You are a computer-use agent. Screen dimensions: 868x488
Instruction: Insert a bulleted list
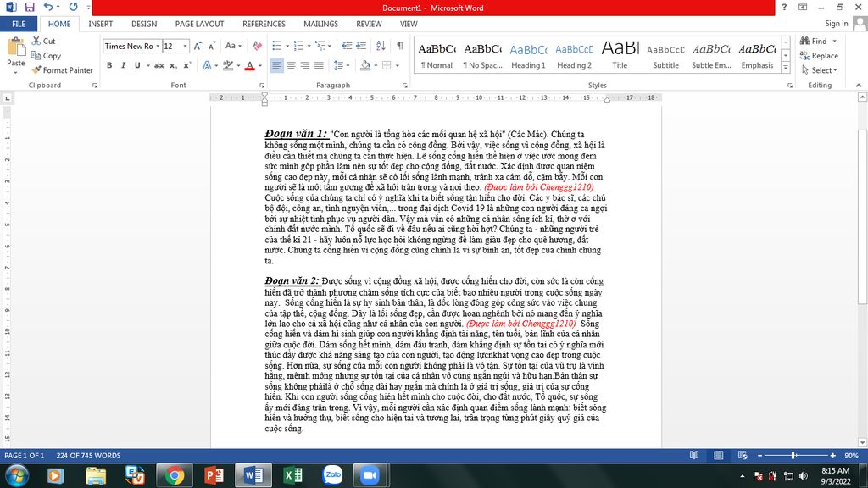[x=277, y=46]
